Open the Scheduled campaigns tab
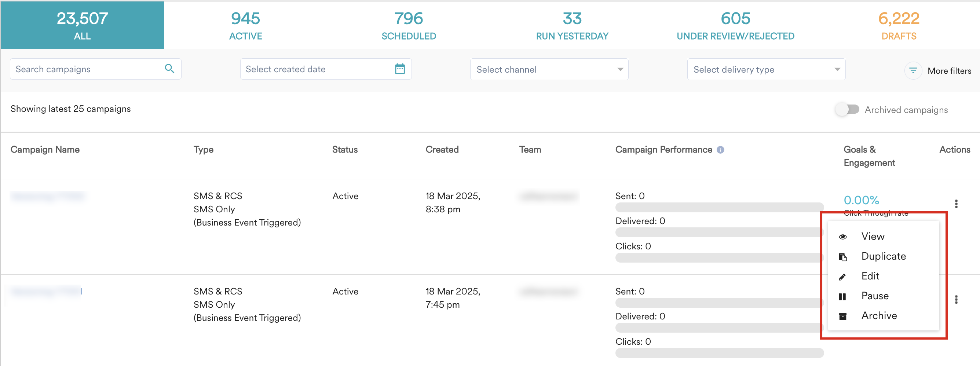980x366 pixels. [x=409, y=26]
